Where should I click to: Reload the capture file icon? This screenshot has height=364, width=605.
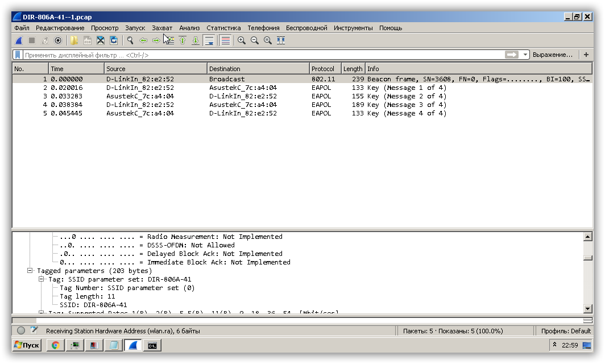tap(114, 40)
